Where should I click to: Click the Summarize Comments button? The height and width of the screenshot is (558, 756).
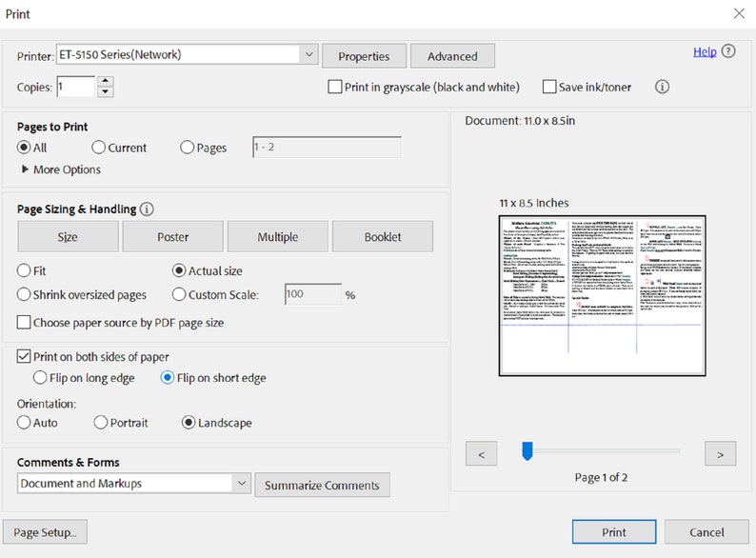tap(322, 486)
